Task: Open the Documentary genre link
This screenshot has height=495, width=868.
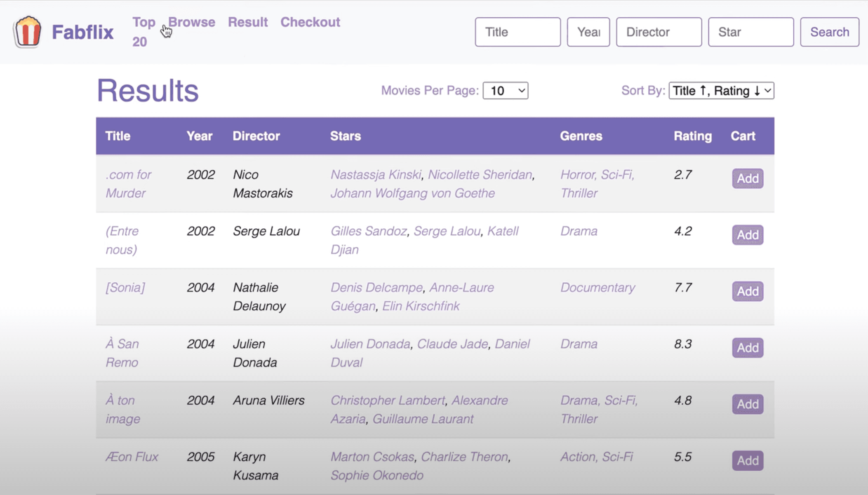Action: 597,287
